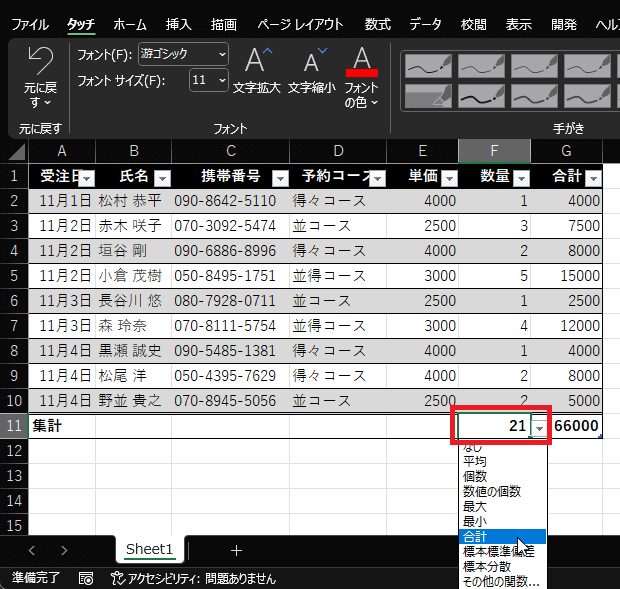This screenshot has height=589, width=620.
Task: Open the 合計 column header filter
Action: (x=593, y=178)
